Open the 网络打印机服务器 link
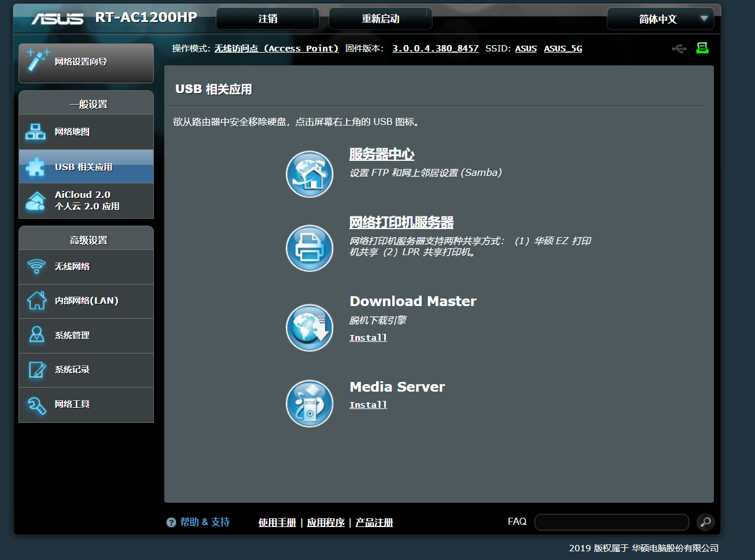Image resolution: width=755 pixels, height=560 pixels. [x=402, y=222]
